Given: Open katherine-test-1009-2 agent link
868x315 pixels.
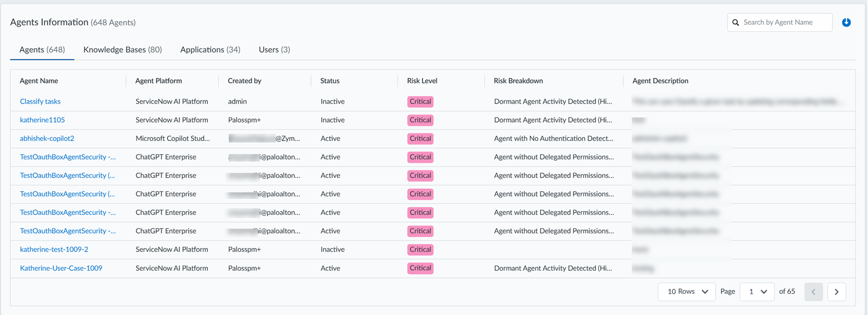Looking at the screenshot, I should pyautogui.click(x=54, y=250).
